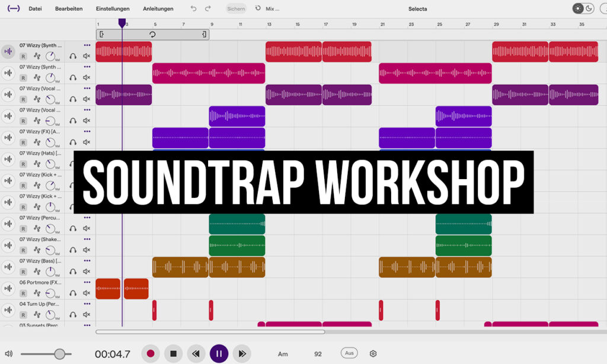This screenshot has width=607, height=364.
Task: Redo the last action
Action: 208,8
